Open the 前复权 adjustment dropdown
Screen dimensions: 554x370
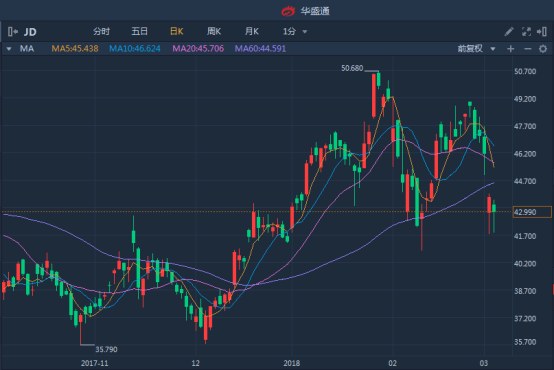(476, 49)
